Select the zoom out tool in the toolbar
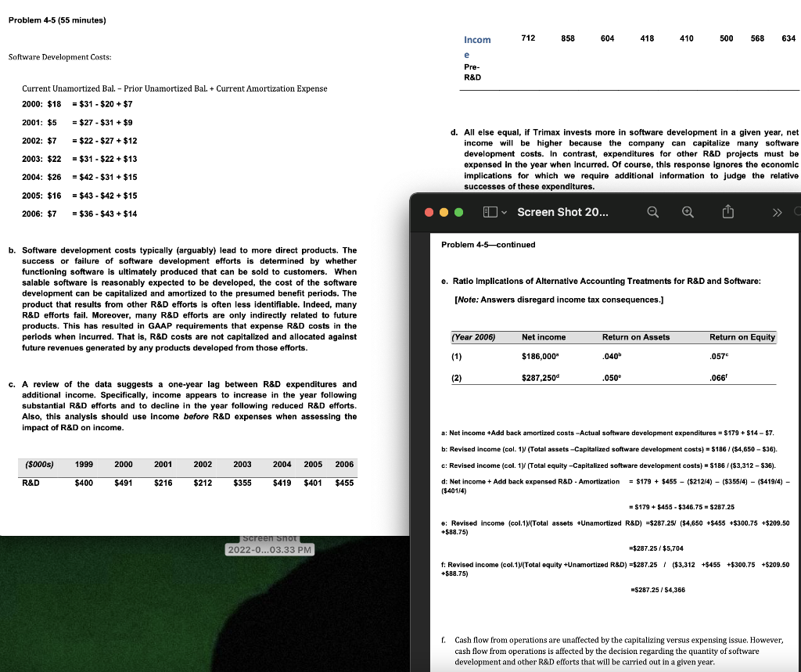The height and width of the screenshot is (672, 801). click(653, 212)
